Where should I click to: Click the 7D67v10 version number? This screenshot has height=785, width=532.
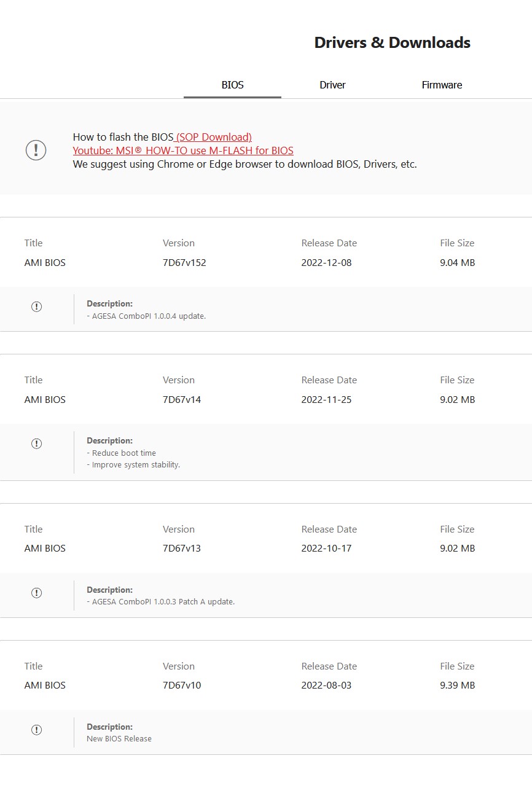tap(182, 685)
